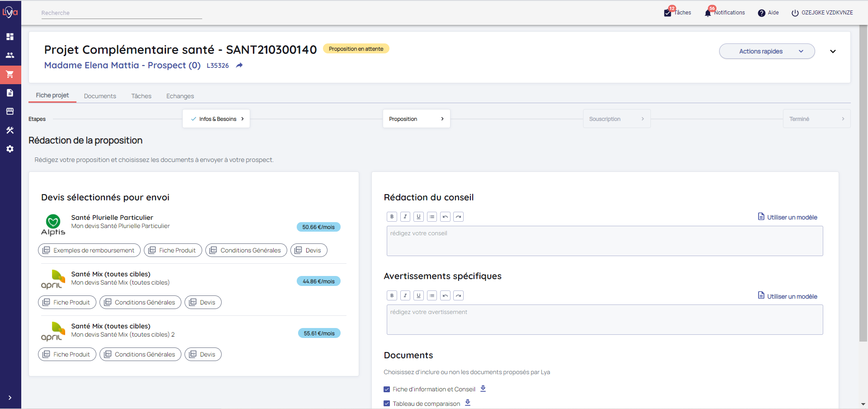This screenshot has height=409, width=868.
Task: Click the Proposition step in Etapes
Action: coord(416,119)
